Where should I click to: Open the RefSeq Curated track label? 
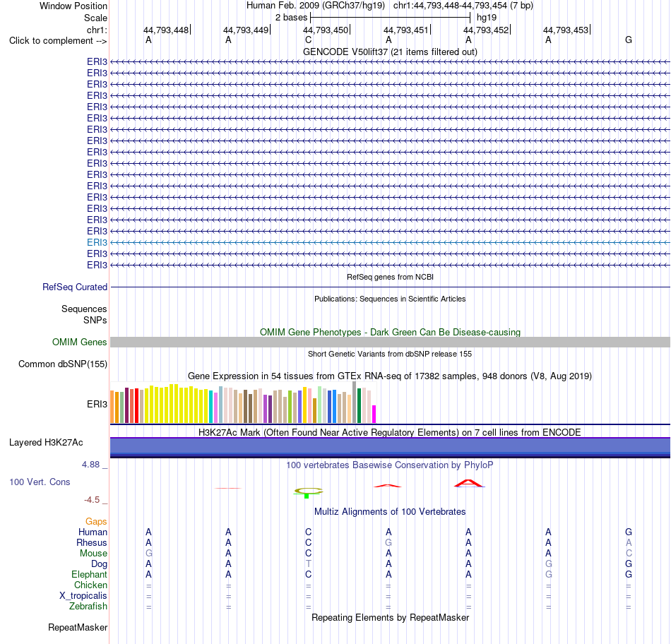(x=74, y=287)
